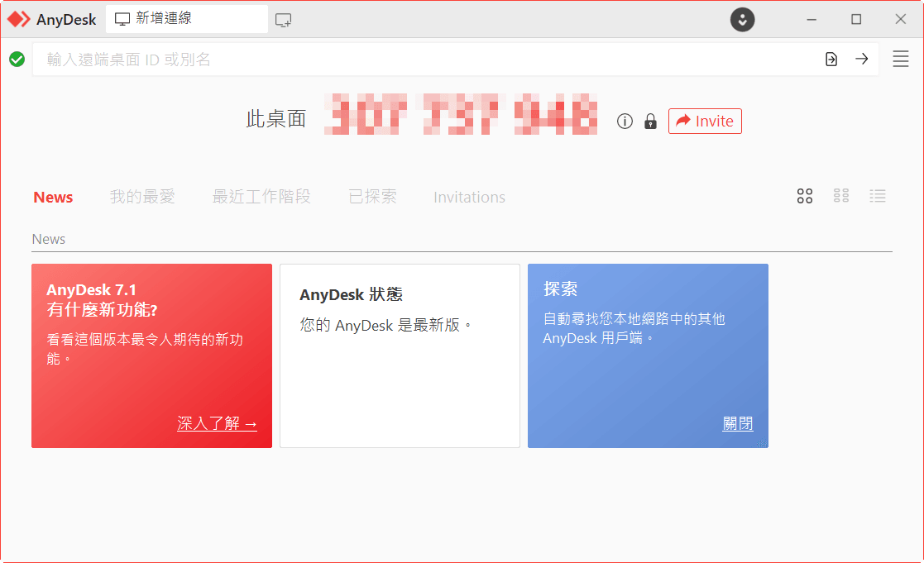The image size is (924, 563).
Task: Open the 已探索 tab
Action: (x=372, y=197)
